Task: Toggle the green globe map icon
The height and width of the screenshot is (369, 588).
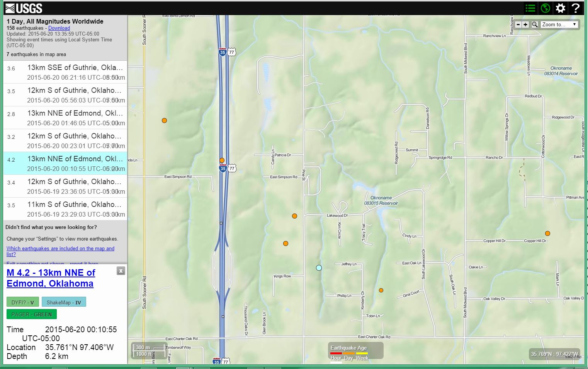Action: 546,8
